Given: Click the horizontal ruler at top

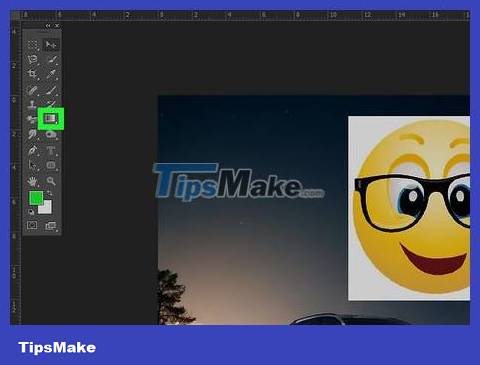Looking at the screenshot, I should point(245,15).
